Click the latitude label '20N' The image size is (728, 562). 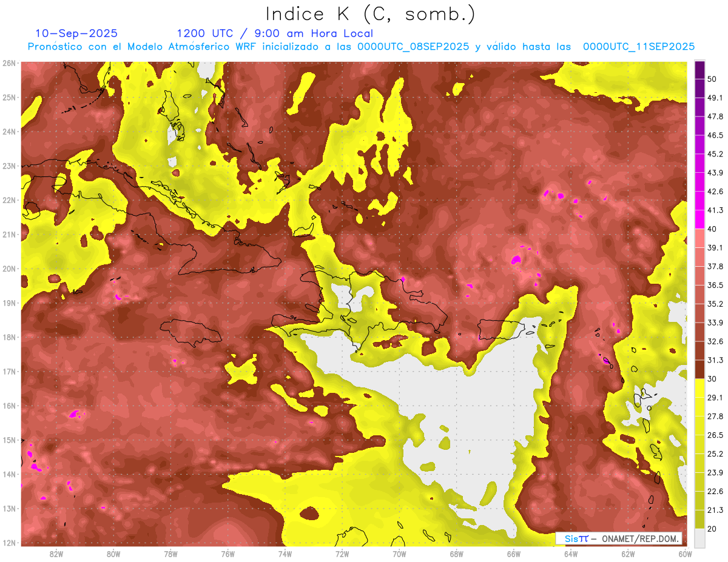pyautogui.click(x=8, y=269)
